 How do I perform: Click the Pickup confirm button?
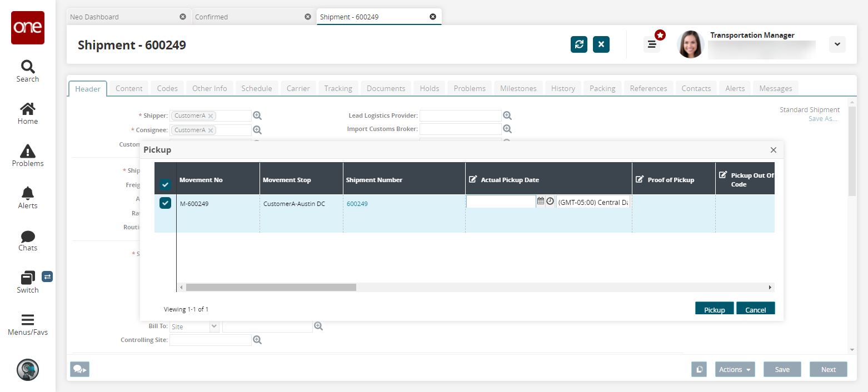click(714, 309)
